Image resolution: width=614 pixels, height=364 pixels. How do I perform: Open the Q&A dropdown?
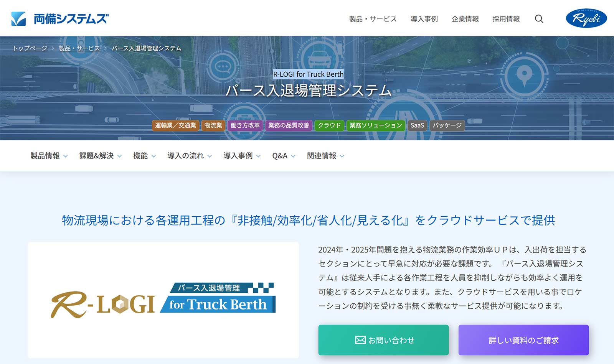click(280, 155)
